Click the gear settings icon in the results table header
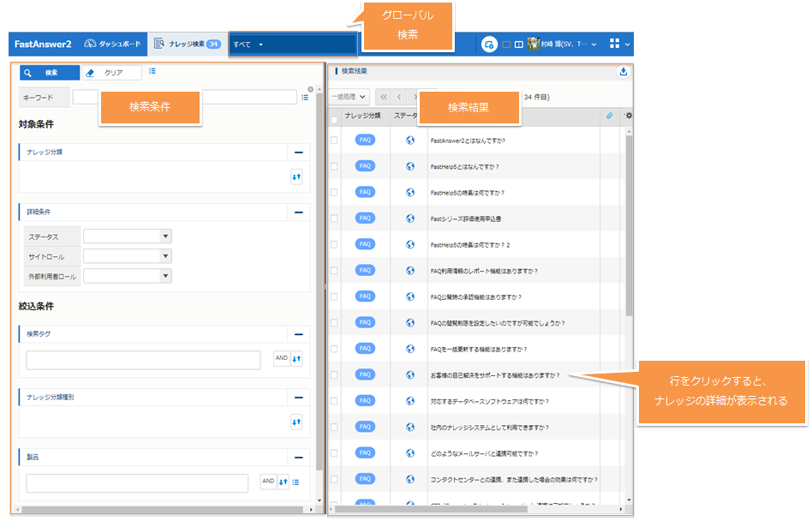Image resolution: width=812 pixels, height=521 pixels. (x=629, y=116)
